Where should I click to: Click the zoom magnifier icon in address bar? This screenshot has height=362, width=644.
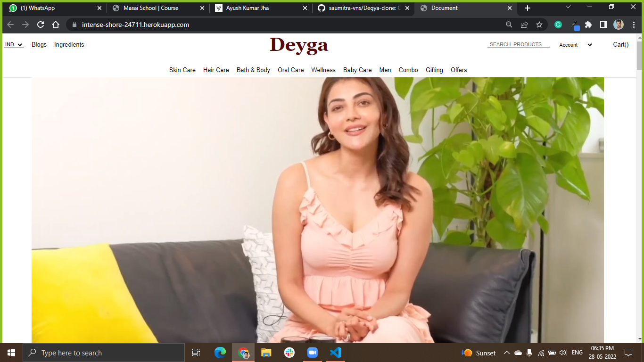tap(509, 25)
